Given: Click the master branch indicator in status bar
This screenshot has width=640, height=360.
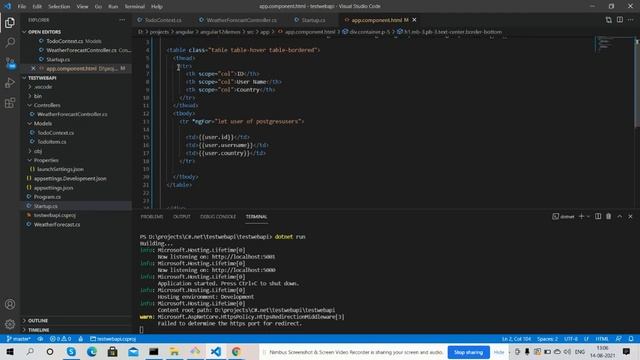Looking at the screenshot, I should point(19,339).
